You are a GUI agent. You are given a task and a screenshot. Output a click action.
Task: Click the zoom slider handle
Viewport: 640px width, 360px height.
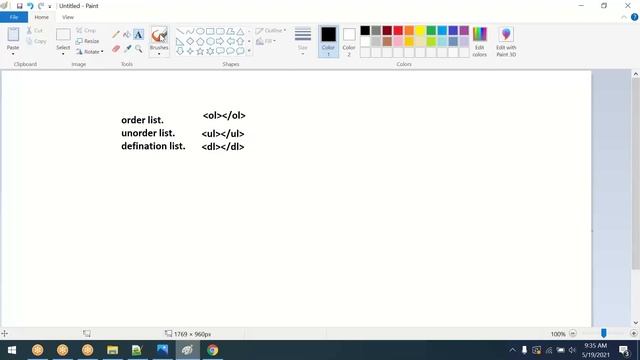604,333
